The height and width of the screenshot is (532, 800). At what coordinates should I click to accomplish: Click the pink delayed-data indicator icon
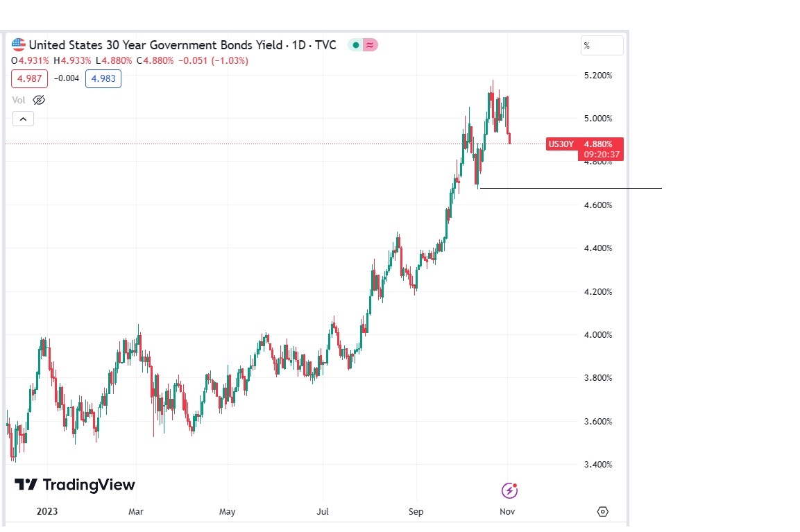click(x=371, y=45)
